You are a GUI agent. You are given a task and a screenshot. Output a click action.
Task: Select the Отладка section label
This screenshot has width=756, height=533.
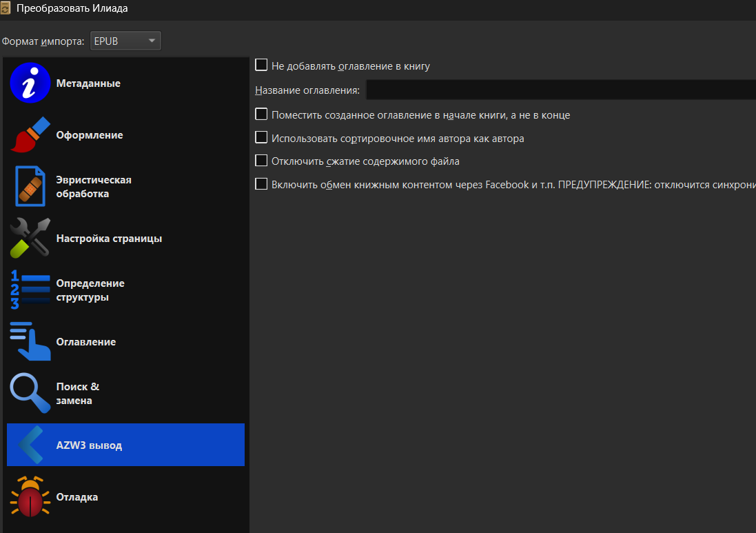[x=77, y=497]
